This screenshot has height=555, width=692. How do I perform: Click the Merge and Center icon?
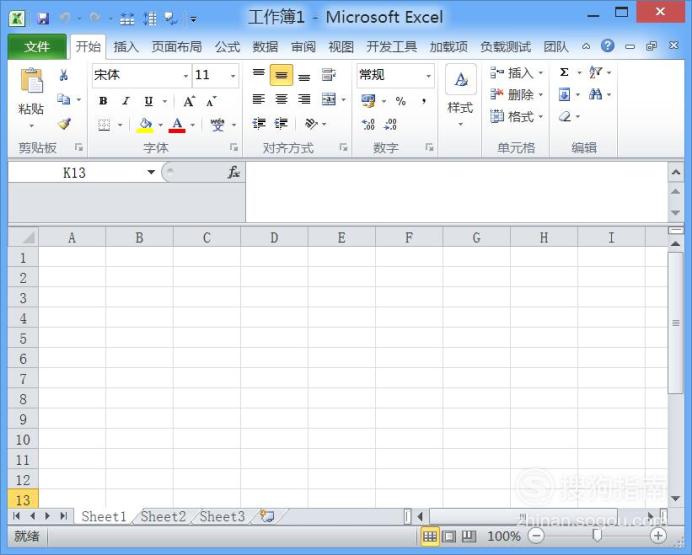[x=329, y=99]
